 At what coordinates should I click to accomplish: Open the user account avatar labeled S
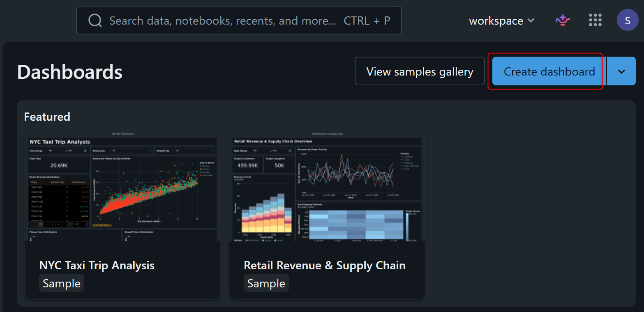click(628, 20)
